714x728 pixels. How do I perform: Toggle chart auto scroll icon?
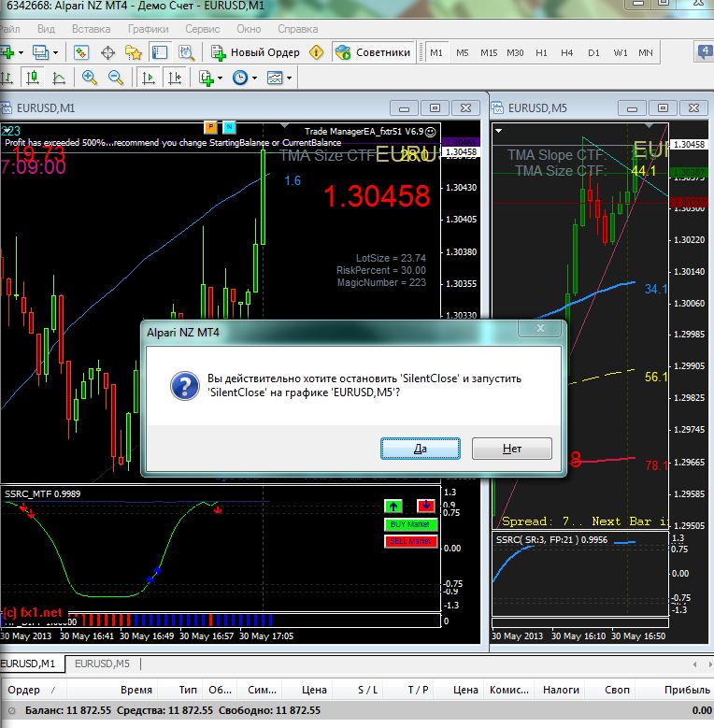pos(149,78)
